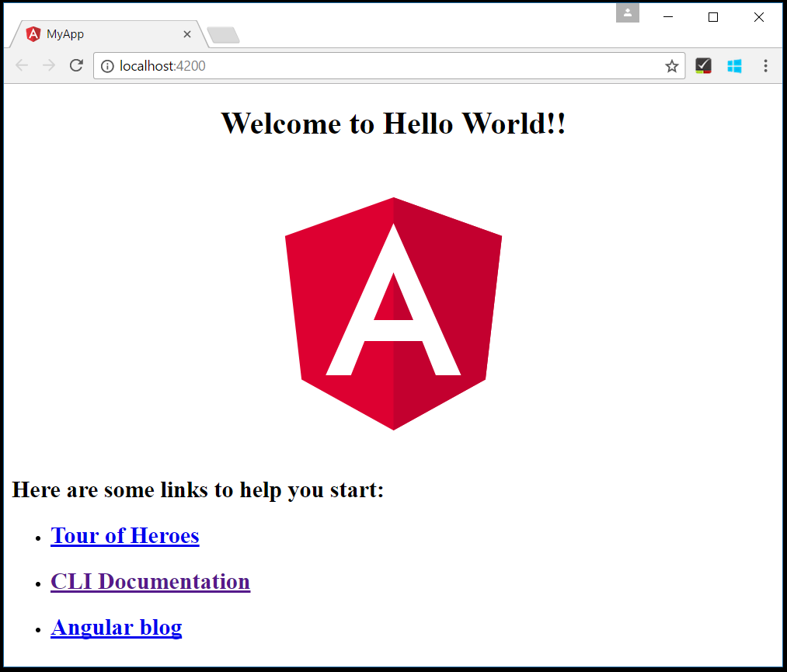
Task: Click the forward navigation arrow
Action: click(x=48, y=65)
